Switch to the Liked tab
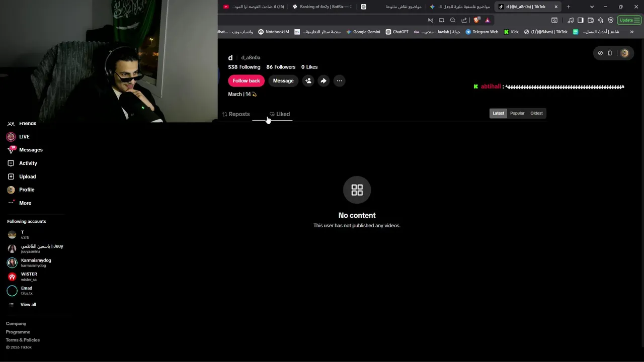This screenshot has width=644, height=362. point(280,114)
